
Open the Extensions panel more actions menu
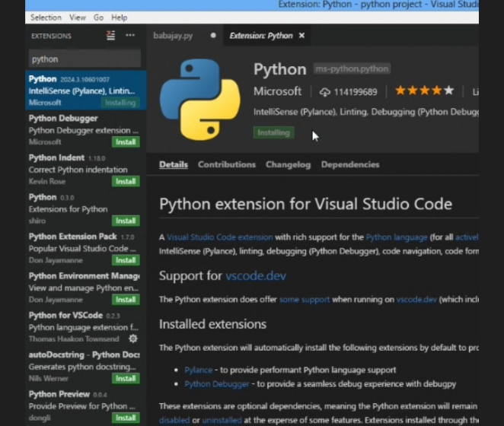[130, 35]
